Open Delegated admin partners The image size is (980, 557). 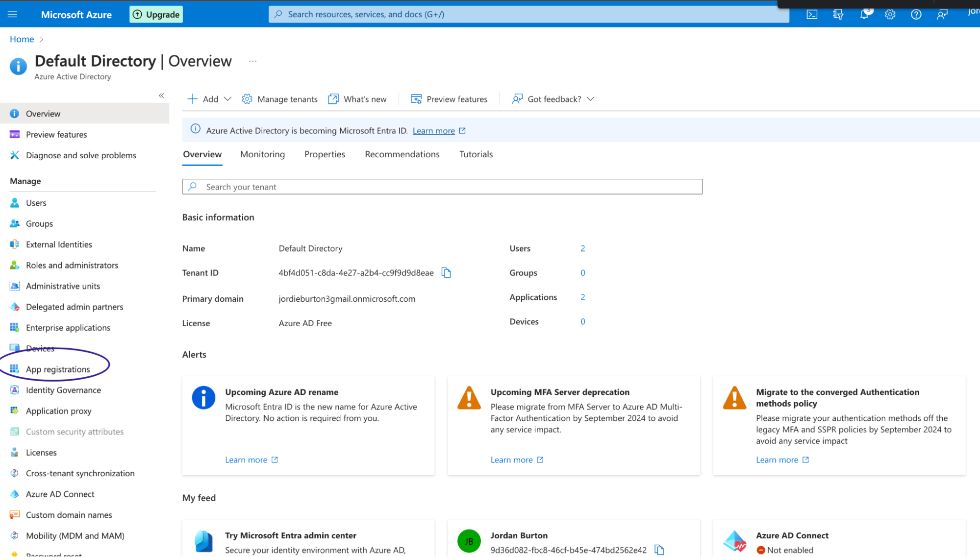75,307
